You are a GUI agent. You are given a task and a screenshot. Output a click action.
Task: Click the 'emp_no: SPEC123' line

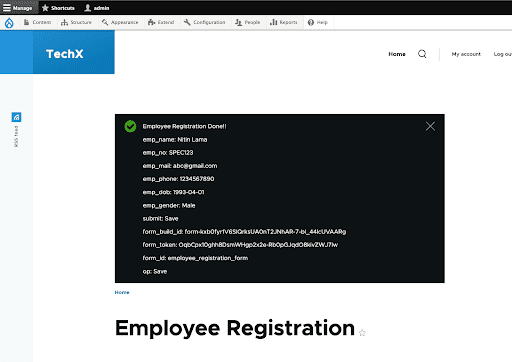(x=168, y=153)
